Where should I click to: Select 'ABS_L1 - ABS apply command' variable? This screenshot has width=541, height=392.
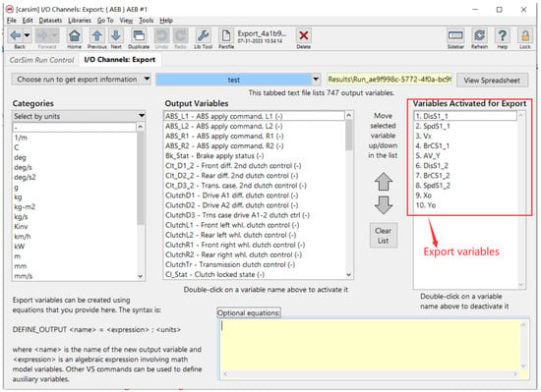pyautogui.click(x=224, y=116)
